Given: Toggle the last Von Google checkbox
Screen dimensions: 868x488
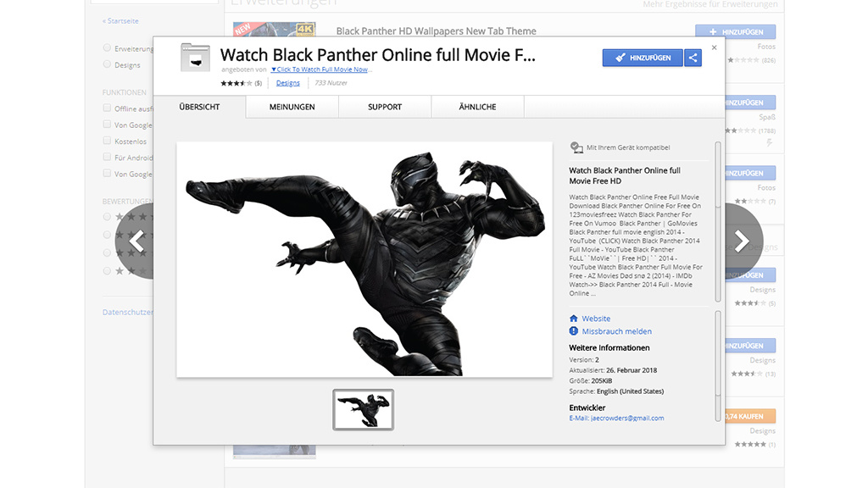Looking at the screenshot, I should coord(107,173).
